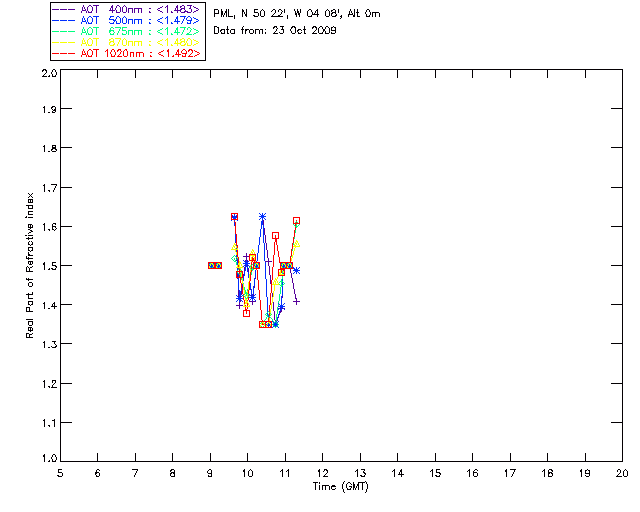Click the 'Time (GMT)' axis label

tap(340, 487)
